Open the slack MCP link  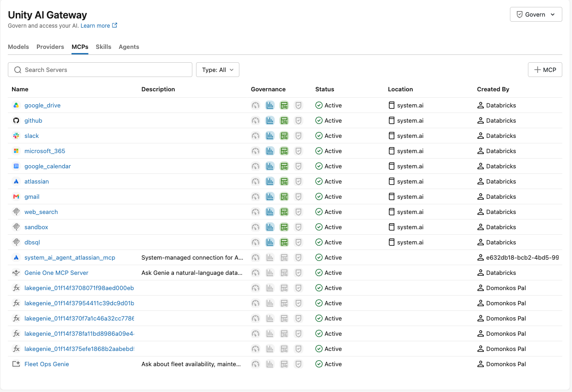click(x=32, y=136)
